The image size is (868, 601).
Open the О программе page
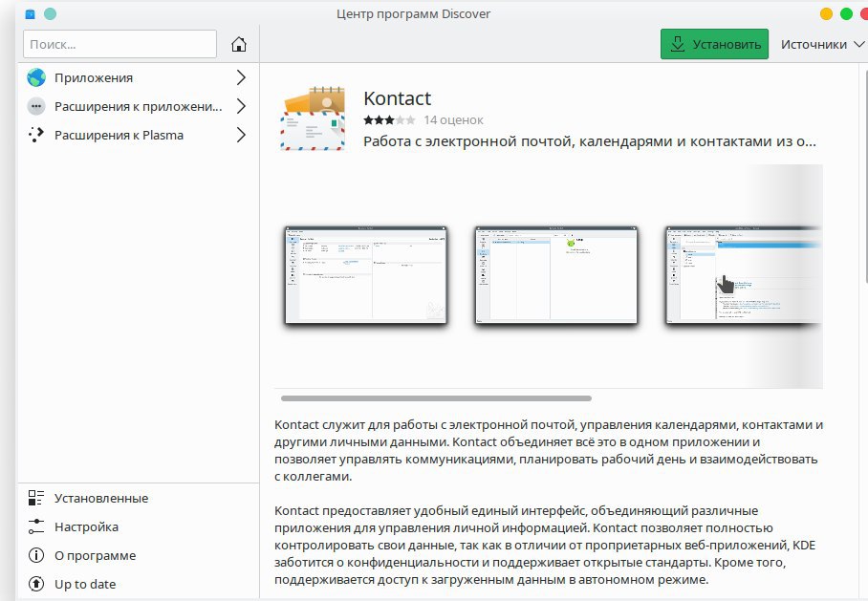(139, 555)
